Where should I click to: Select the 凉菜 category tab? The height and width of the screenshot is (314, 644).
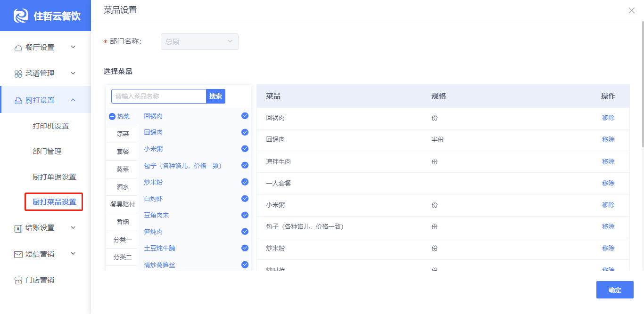[x=123, y=134]
